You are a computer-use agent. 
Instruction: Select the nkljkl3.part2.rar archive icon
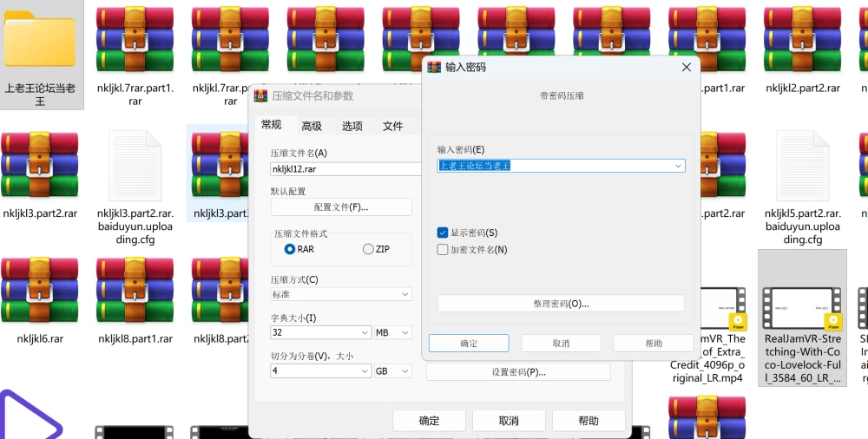click(39, 165)
